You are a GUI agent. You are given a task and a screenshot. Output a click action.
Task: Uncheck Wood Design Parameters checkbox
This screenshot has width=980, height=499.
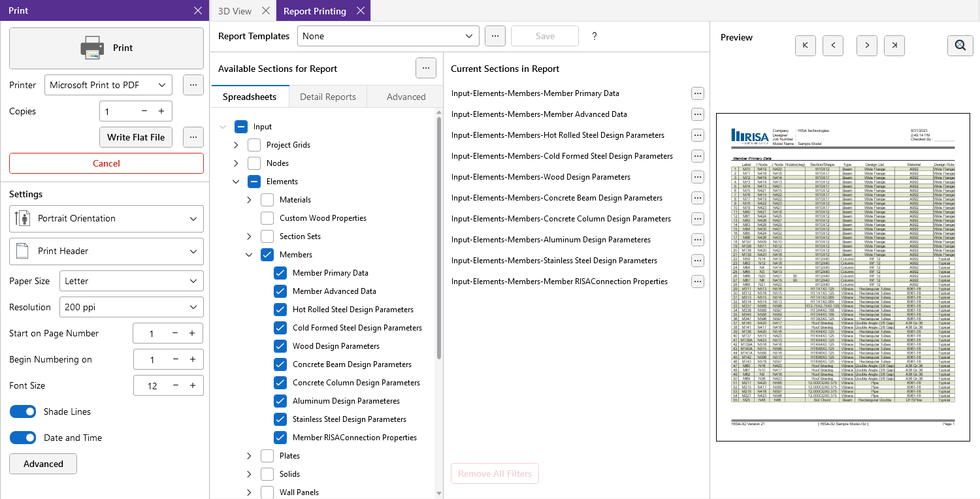[280, 346]
